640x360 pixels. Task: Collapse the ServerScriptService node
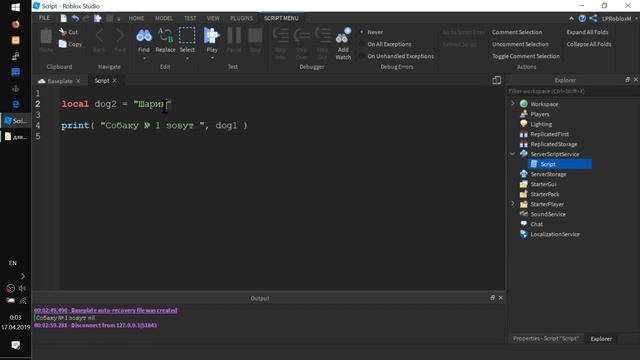pyautogui.click(x=513, y=154)
